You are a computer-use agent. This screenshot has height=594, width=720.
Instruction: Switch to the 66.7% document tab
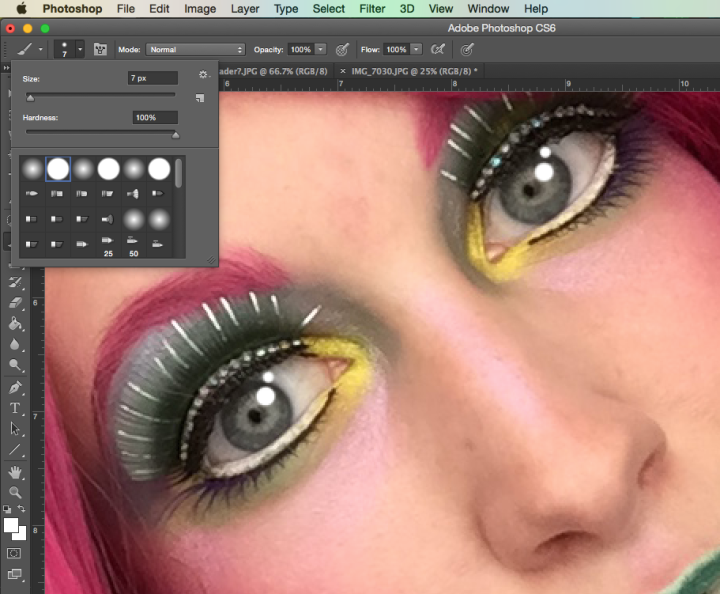pyautogui.click(x=274, y=71)
